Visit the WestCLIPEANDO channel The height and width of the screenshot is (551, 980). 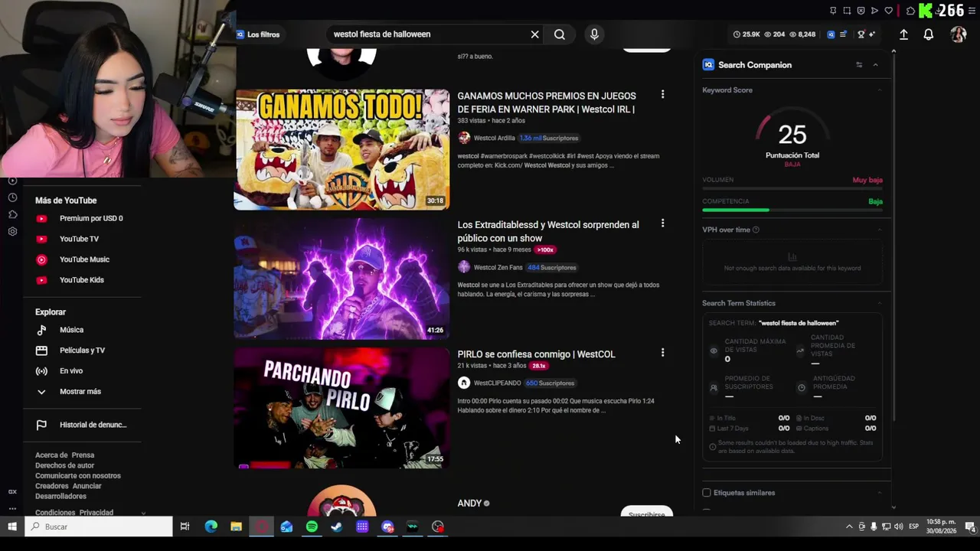(x=497, y=383)
